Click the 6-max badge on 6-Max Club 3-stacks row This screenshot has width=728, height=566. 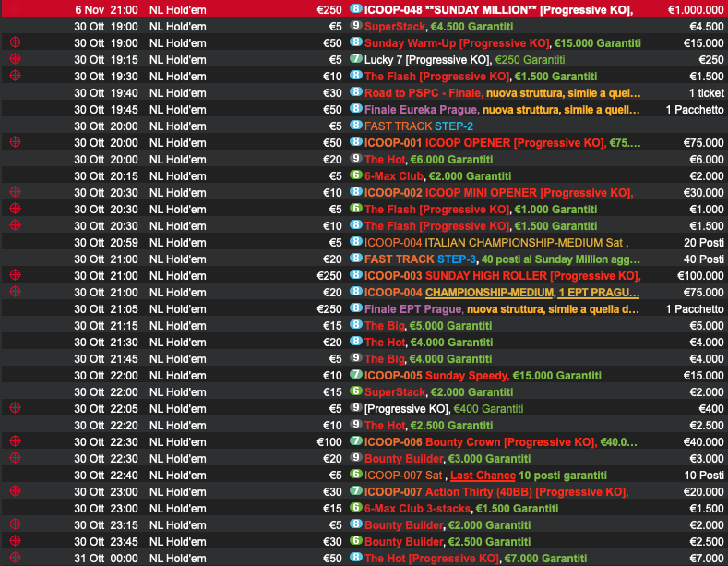pyautogui.click(x=355, y=508)
